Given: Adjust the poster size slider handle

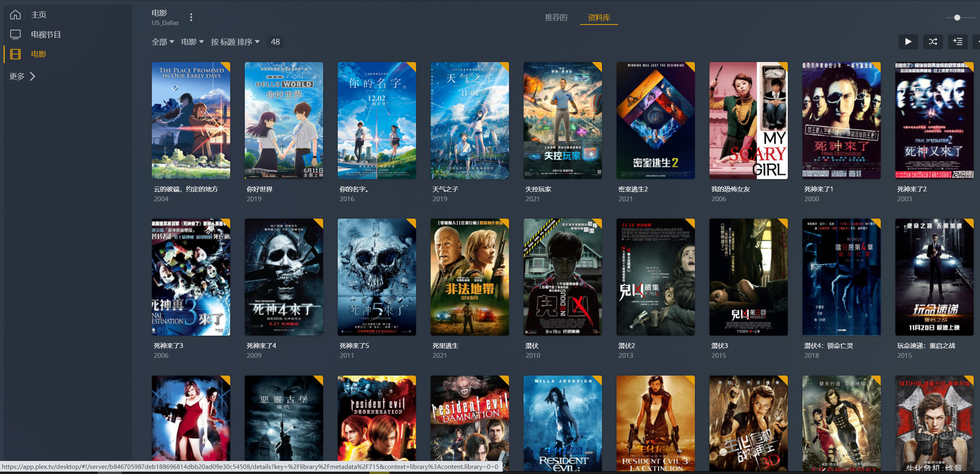Looking at the screenshot, I should [x=957, y=17].
